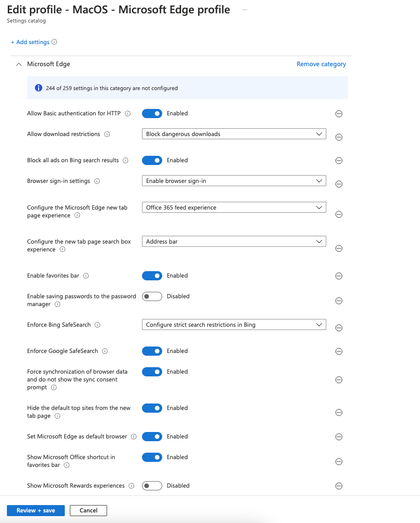The width and height of the screenshot is (420, 523).
Task: Toggle Show Microsoft Office shortcut switch
Action: pyautogui.click(x=152, y=457)
